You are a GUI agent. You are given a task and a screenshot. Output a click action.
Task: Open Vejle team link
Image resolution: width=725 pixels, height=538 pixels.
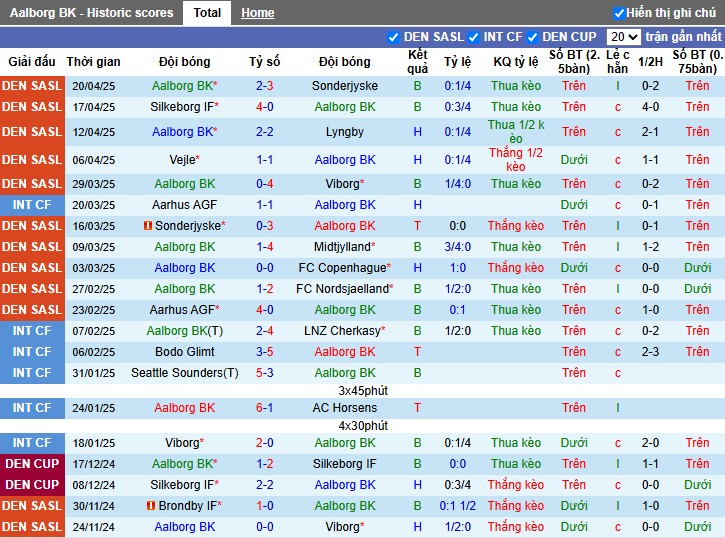[184, 160]
